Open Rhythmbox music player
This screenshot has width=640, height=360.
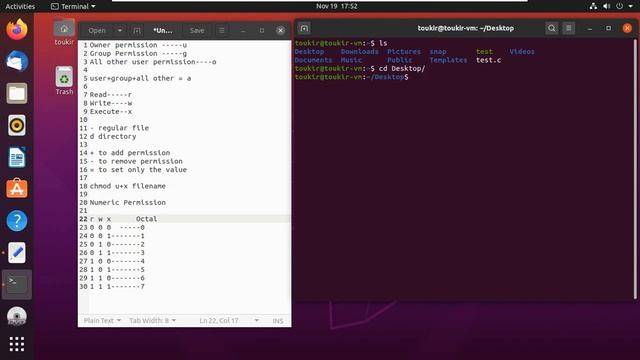click(17, 125)
